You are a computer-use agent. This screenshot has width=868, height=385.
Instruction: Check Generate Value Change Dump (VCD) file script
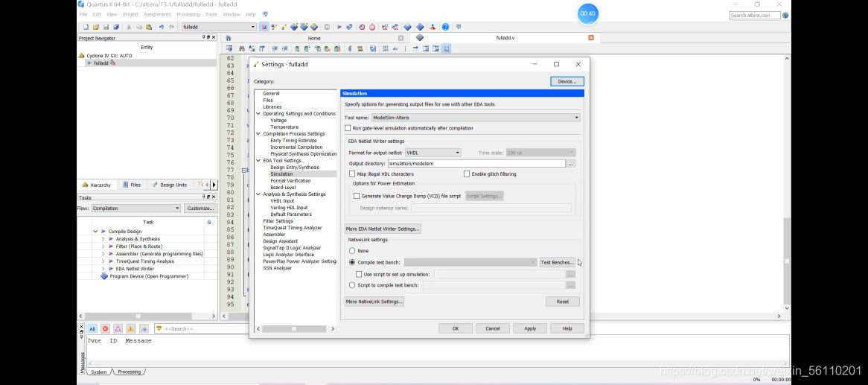357,196
